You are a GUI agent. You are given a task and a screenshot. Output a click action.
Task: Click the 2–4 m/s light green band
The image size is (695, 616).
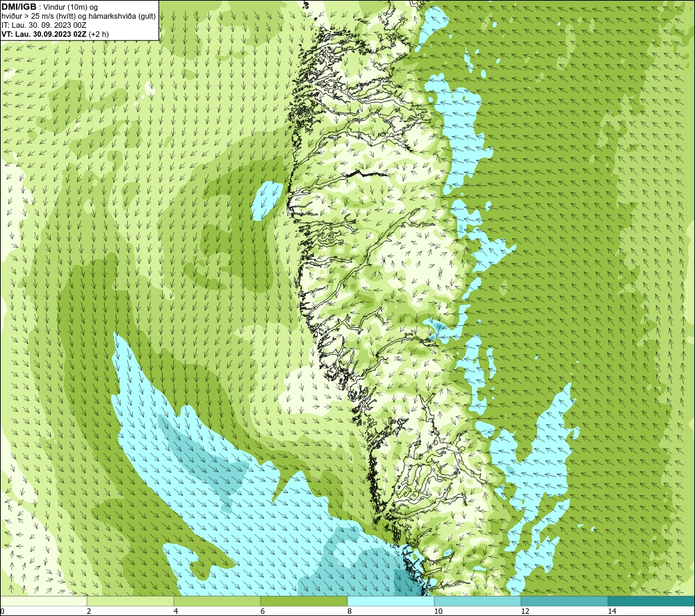[131, 601]
